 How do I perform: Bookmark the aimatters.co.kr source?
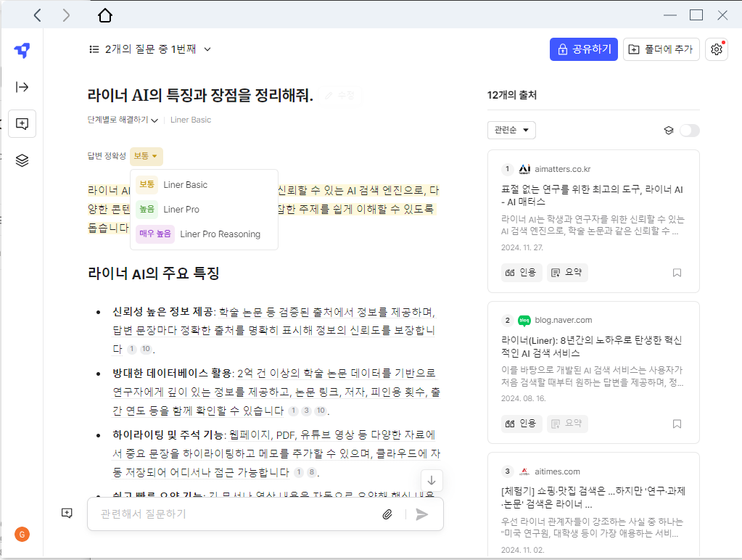[x=677, y=273]
